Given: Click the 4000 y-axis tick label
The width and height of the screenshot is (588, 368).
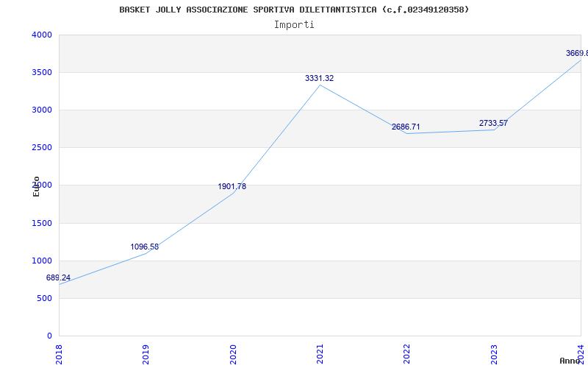Looking at the screenshot, I should coord(42,35).
